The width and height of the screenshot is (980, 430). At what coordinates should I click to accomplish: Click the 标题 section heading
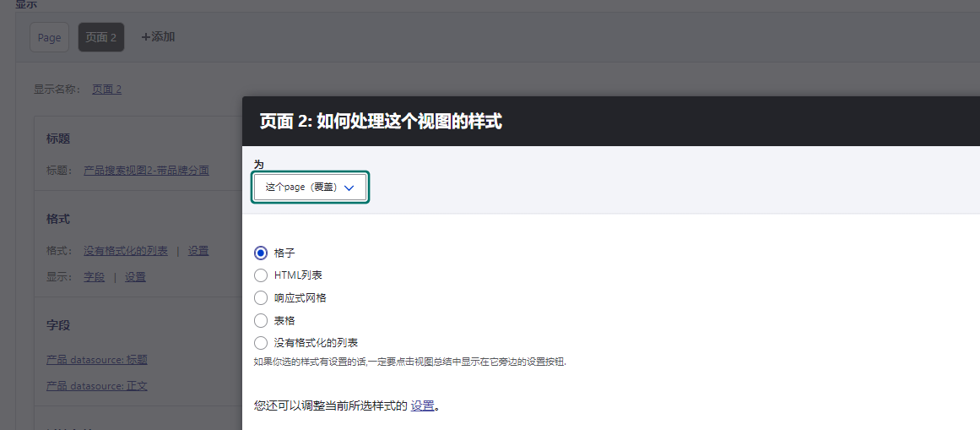point(58,139)
